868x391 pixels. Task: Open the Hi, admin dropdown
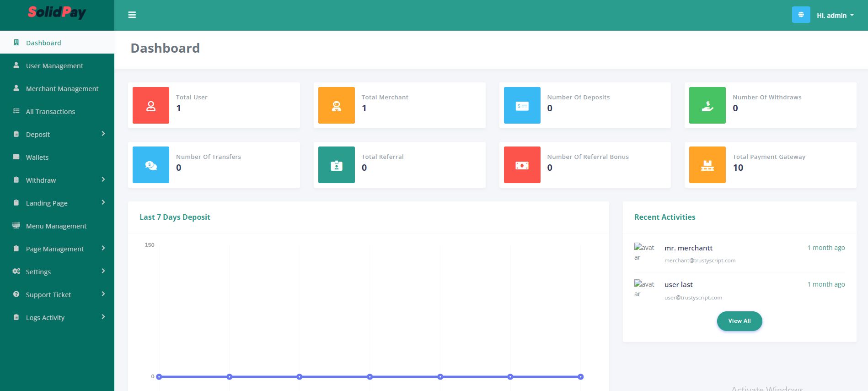(835, 15)
